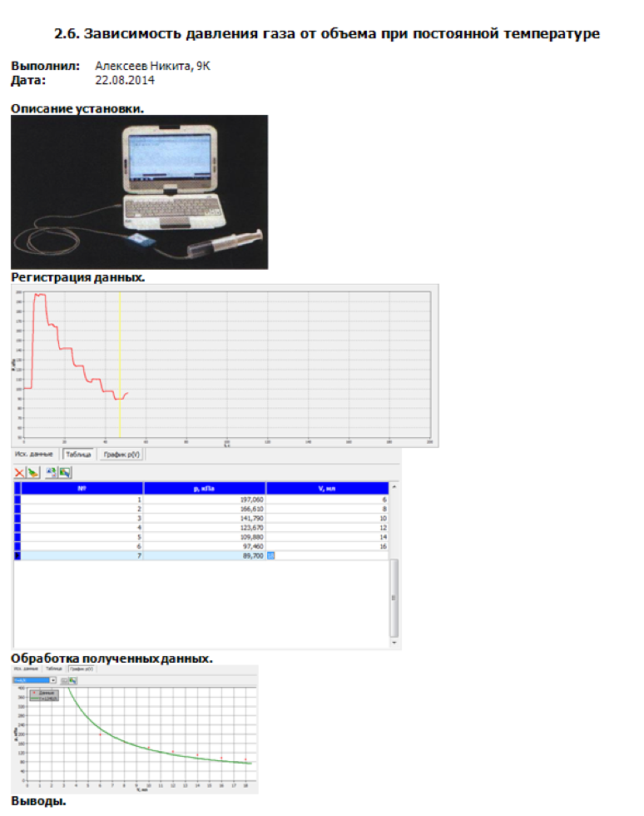Click the table's vertical scrollbar down arrow
Image resolution: width=644 pixels, height=816 pixels.
(x=394, y=642)
